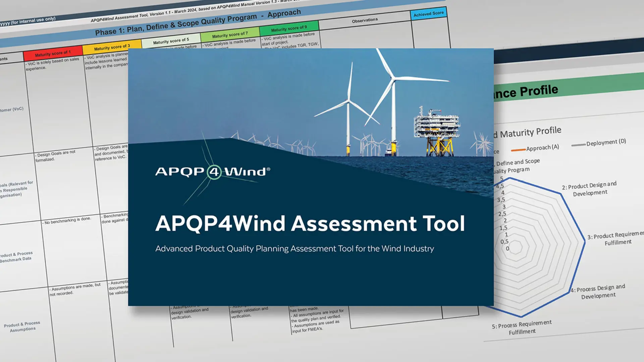This screenshot has width=644, height=362.
Task: Select the green 'Maturity score of 9' header
Action: tap(289, 28)
